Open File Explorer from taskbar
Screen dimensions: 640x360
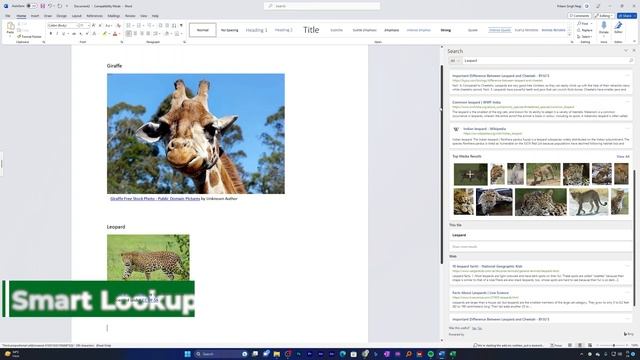277,354
